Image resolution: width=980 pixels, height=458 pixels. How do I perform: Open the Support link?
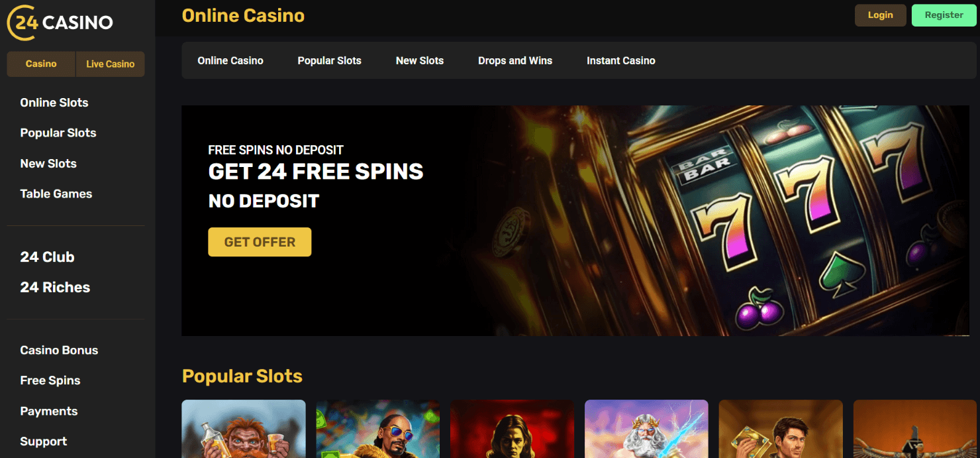44,441
